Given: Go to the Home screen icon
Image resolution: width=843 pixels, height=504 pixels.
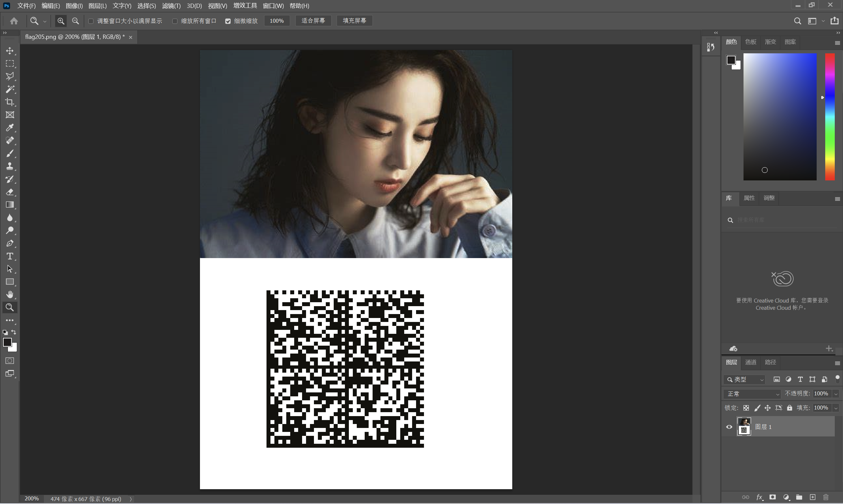Looking at the screenshot, I should click(x=14, y=21).
